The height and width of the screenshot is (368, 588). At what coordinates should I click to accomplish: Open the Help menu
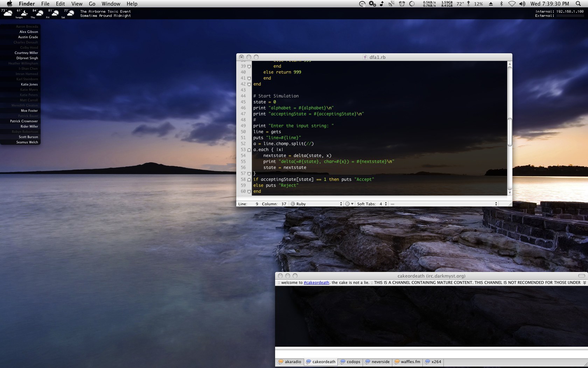[132, 4]
